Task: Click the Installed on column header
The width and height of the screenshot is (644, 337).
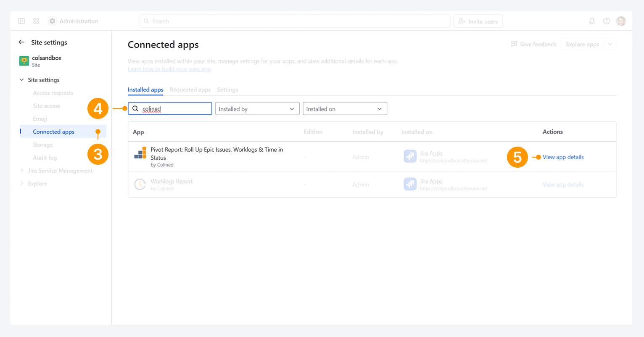Action: pos(417,132)
